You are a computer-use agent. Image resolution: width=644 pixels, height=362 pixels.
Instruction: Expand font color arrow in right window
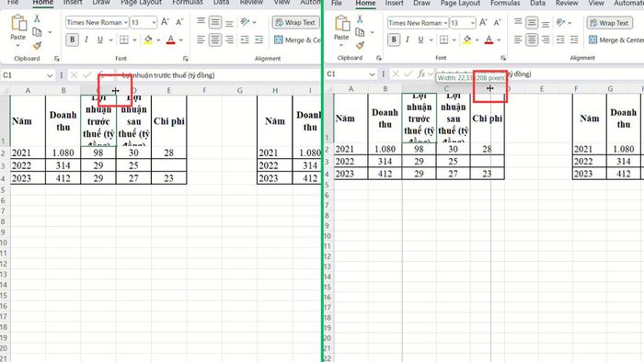click(499, 40)
